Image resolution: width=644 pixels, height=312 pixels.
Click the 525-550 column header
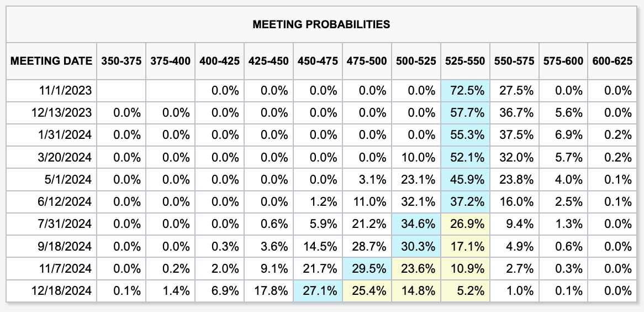tap(465, 61)
